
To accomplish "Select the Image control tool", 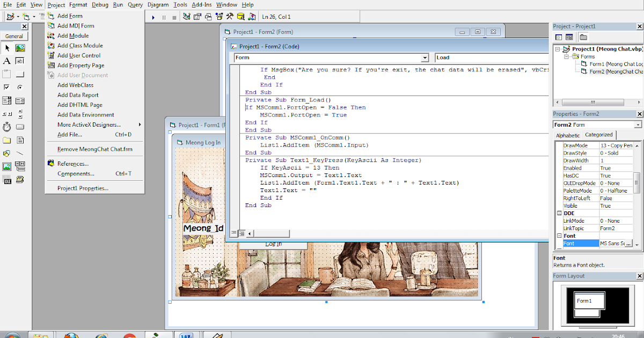I will tap(7, 166).
